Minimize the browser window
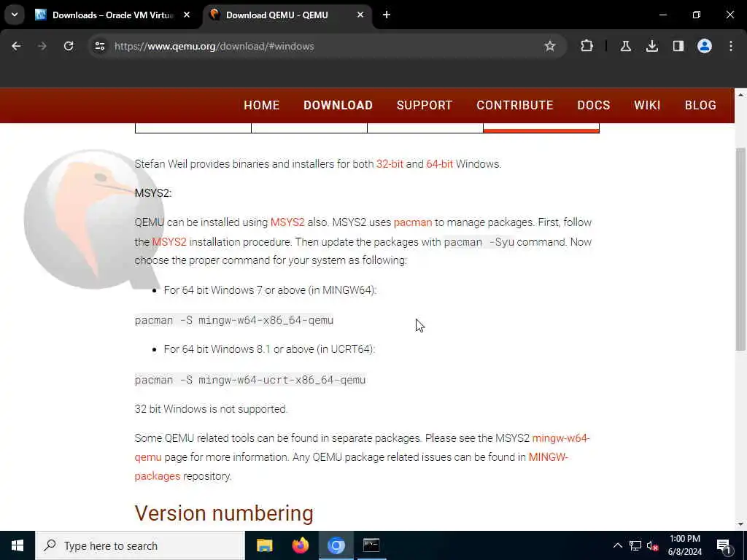This screenshot has width=747, height=560. 662,15
